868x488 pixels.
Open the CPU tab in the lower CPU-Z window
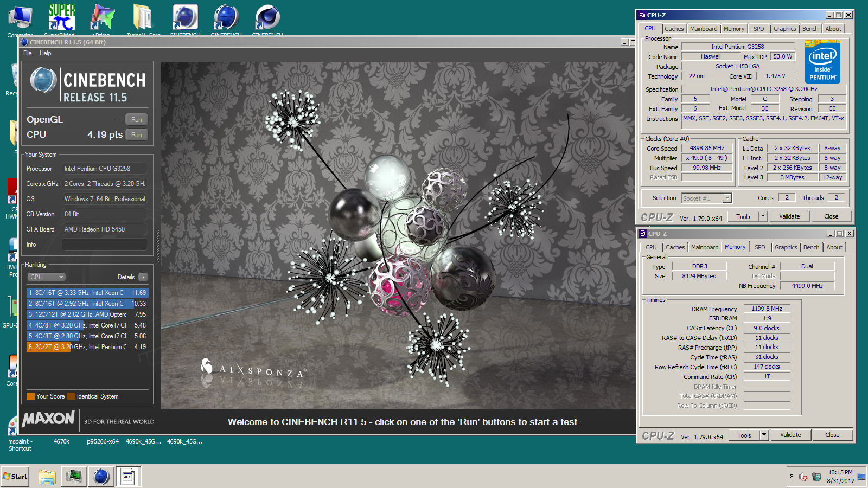pos(651,247)
